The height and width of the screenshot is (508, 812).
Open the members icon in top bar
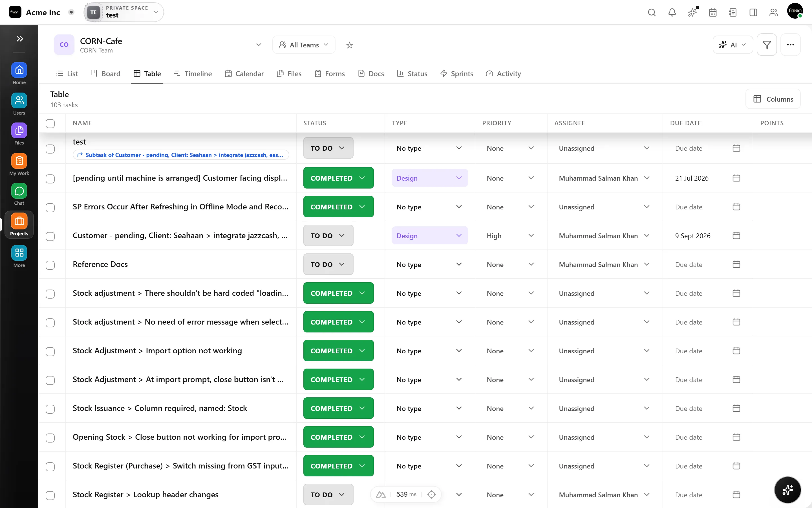point(773,12)
